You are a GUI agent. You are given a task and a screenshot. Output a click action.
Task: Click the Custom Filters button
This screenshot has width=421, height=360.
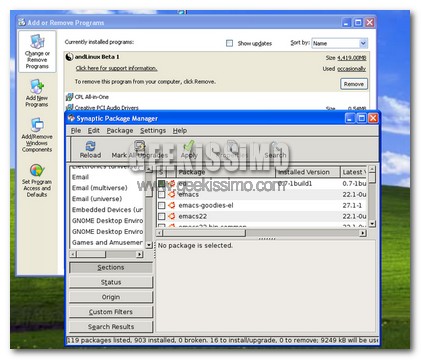[x=111, y=312]
